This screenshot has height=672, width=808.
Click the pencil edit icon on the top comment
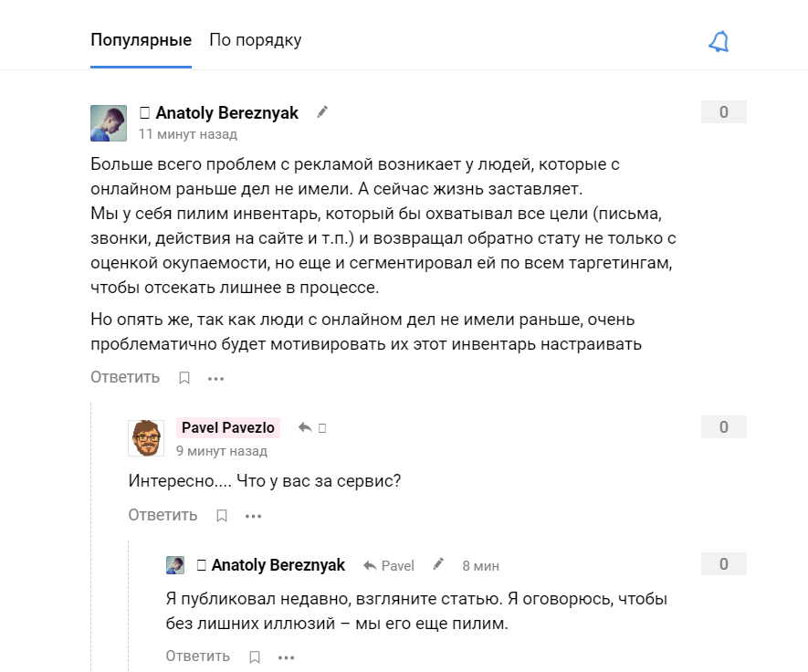322,112
